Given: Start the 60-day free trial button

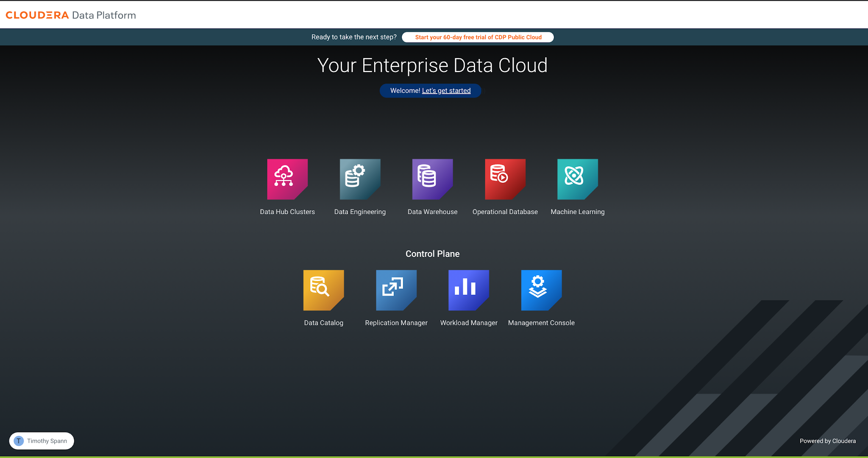Looking at the screenshot, I should pyautogui.click(x=478, y=37).
